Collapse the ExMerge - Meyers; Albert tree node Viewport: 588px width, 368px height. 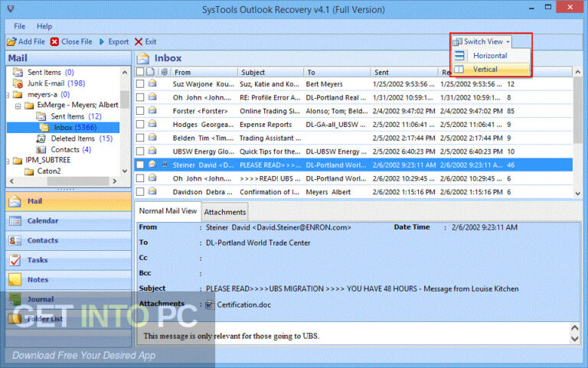[18, 106]
